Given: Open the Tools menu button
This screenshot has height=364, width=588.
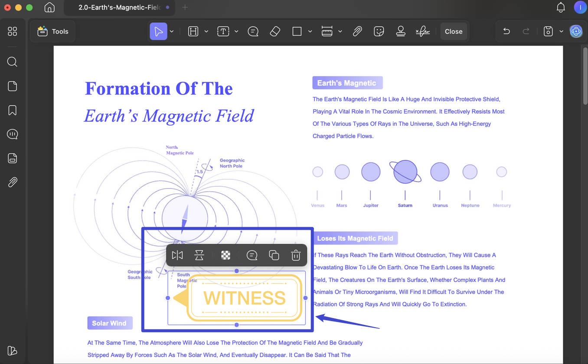Looking at the screenshot, I should pos(53,31).
